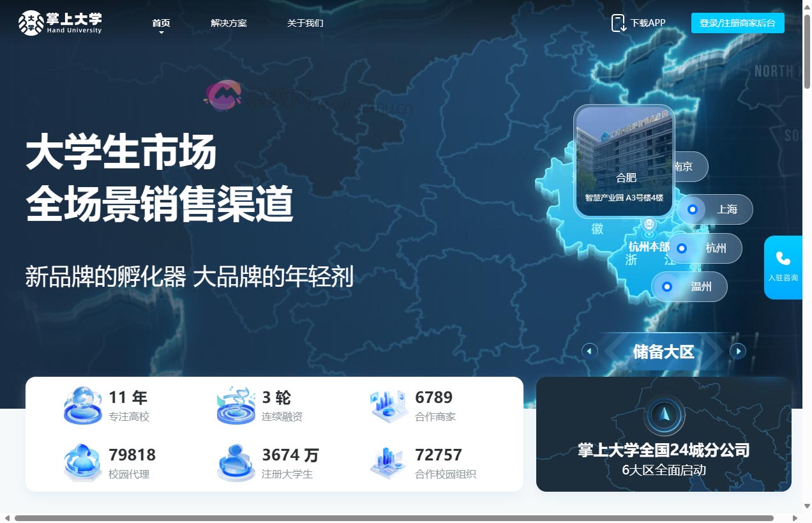The width and height of the screenshot is (812, 523).
Task: Click the chart icon beside 6789
Action: 388,406
